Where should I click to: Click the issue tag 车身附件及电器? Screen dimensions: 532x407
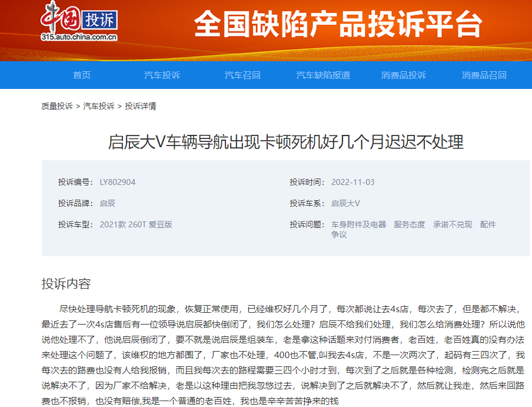click(x=358, y=225)
